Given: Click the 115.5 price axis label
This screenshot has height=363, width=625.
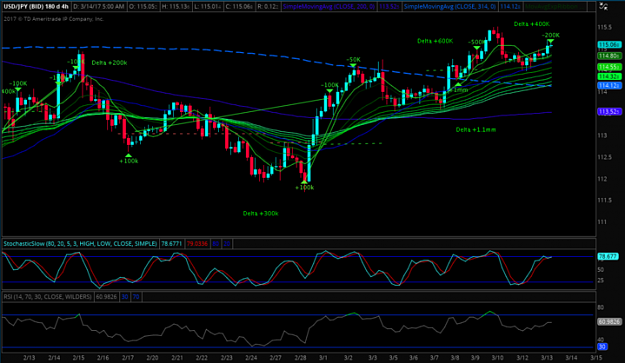Looking at the screenshot, I should pos(605,27).
